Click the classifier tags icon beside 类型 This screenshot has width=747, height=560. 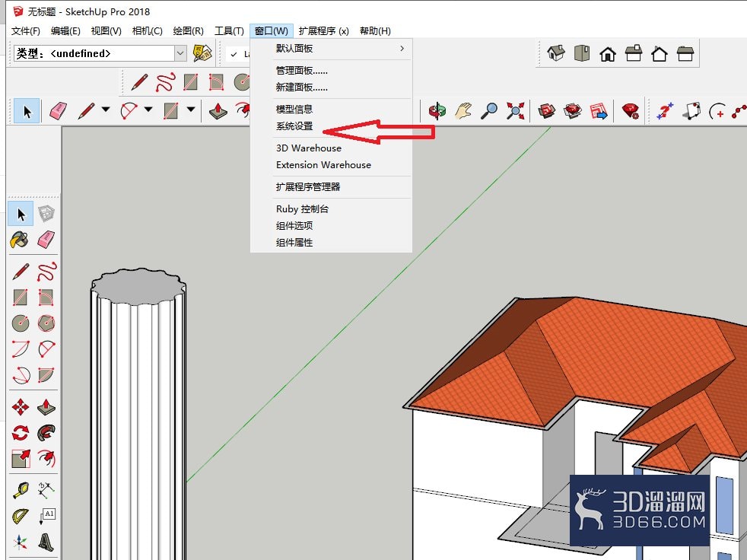(202, 53)
